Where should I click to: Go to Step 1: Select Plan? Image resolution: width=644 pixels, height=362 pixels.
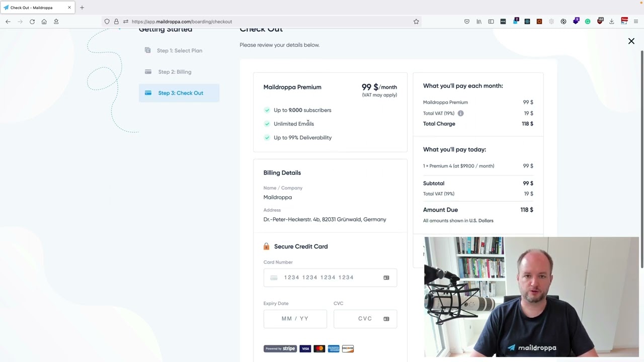click(179, 51)
